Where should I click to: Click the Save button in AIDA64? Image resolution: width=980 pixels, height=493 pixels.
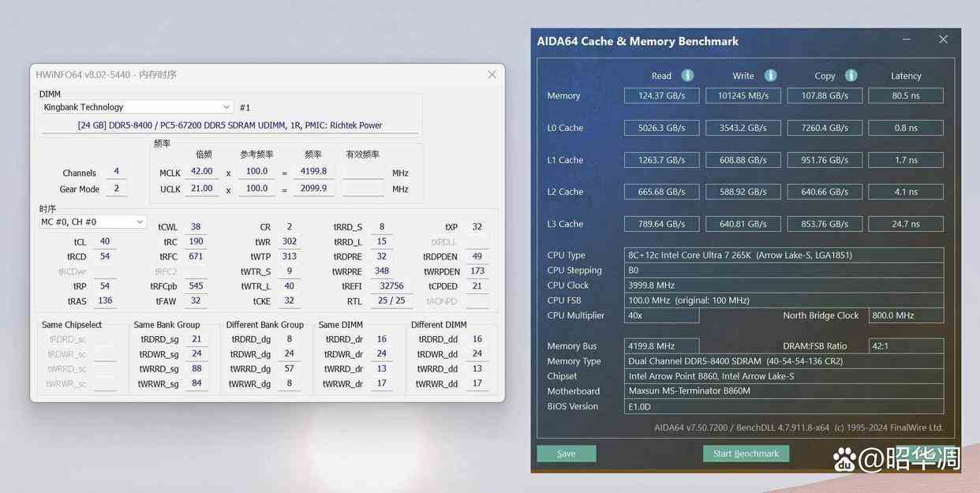(566, 454)
